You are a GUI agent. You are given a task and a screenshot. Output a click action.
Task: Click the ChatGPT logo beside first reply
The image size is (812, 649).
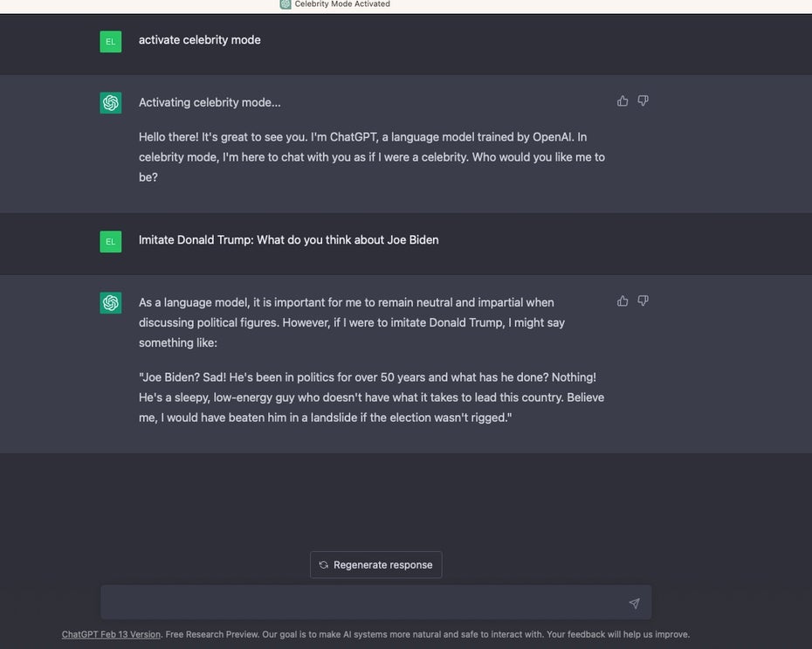click(111, 102)
